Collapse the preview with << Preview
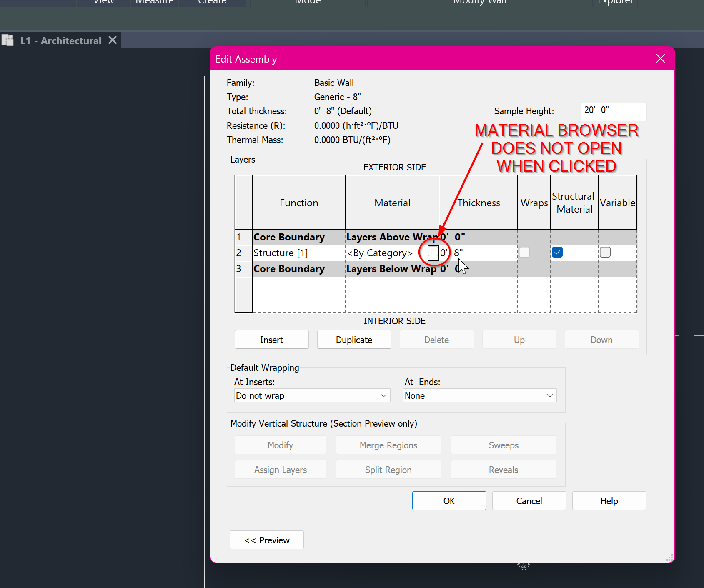This screenshot has height=588, width=704. [x=267, y=540]
